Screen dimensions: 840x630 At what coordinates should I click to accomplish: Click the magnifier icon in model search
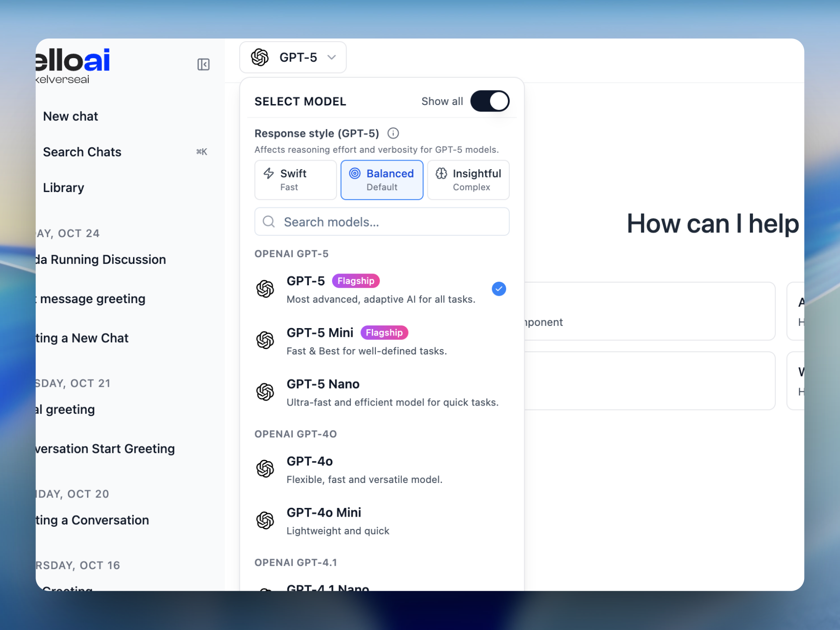click(x=269, y=222)
